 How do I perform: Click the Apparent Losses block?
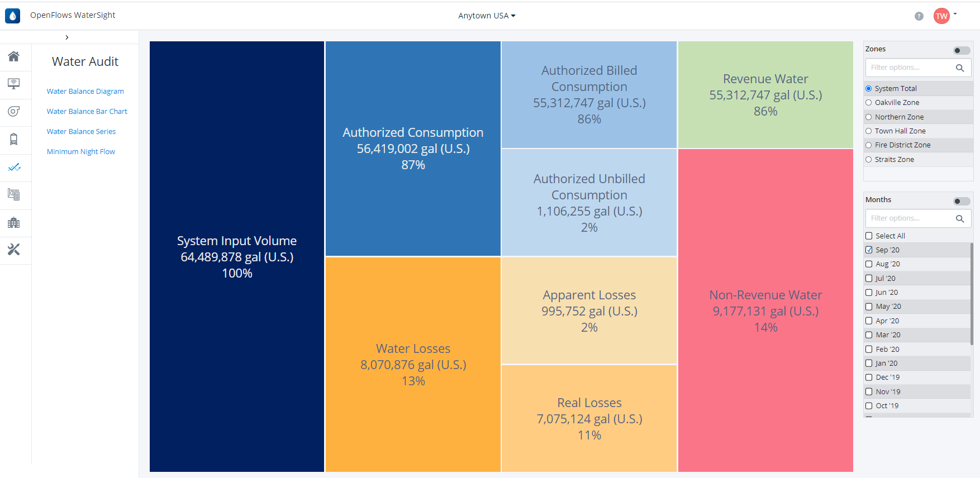coord(589,310)
